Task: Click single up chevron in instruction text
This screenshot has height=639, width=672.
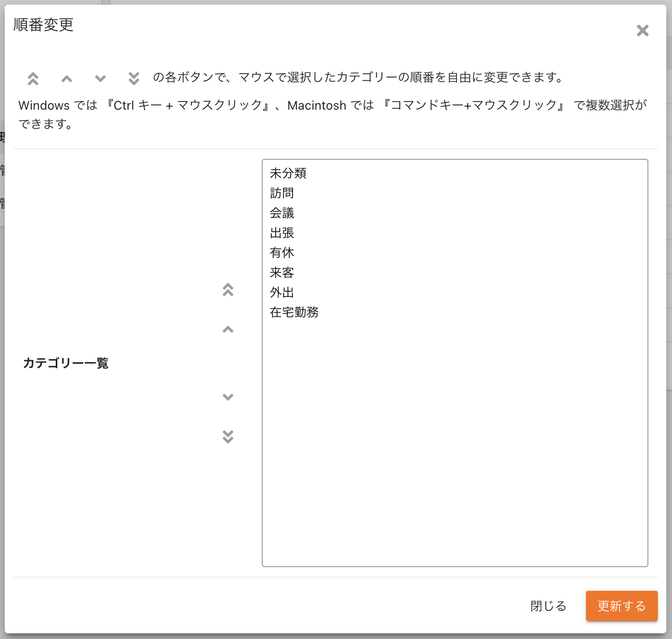Action: pos(67,78)
